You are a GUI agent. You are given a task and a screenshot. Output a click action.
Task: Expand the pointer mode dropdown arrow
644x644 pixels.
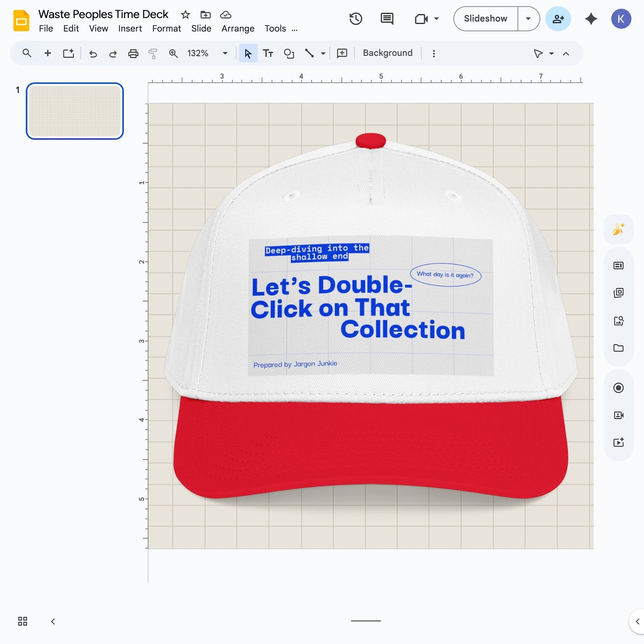coord(551,53)
